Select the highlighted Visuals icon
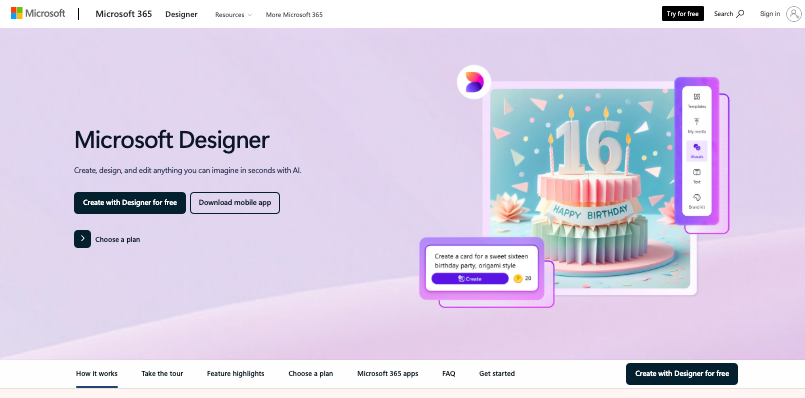805x398 pixels. click(x=697, y=147)
